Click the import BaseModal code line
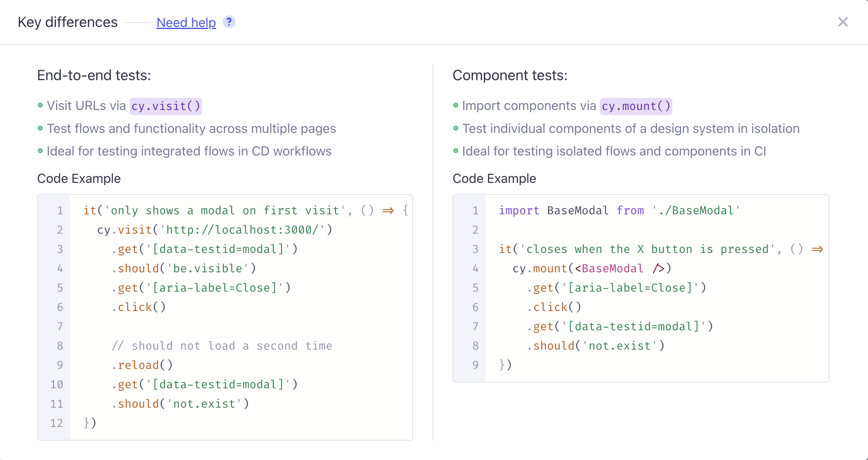 [x=619, y=211]
